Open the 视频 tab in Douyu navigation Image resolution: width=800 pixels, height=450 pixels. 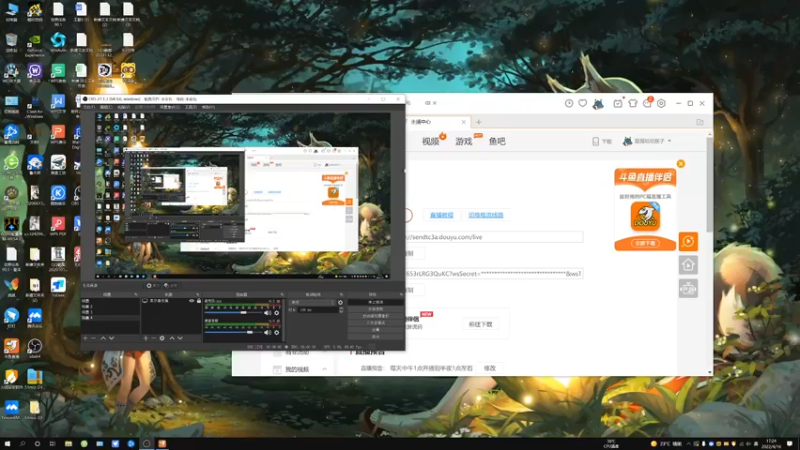(431, 141)
